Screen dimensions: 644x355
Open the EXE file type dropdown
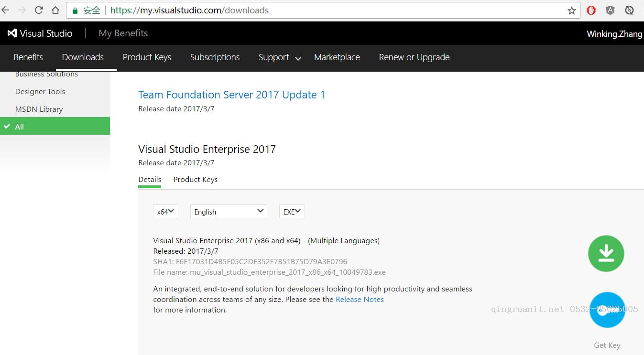292,212
